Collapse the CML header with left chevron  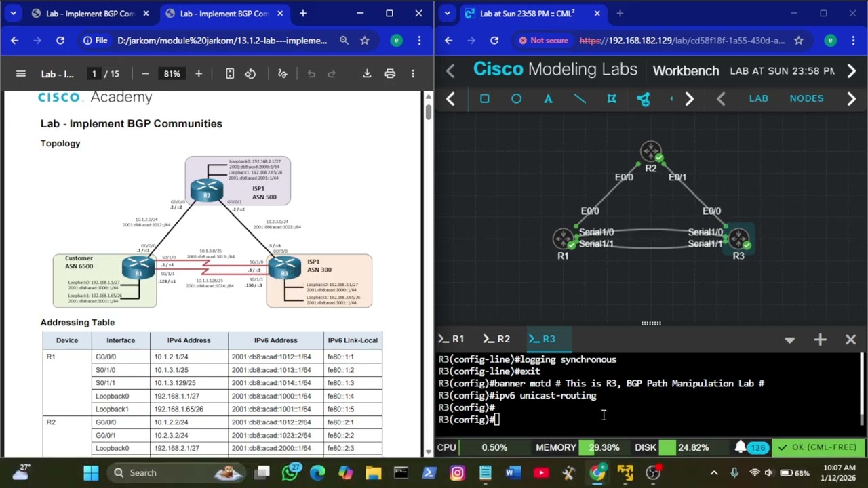coord(450,70)
